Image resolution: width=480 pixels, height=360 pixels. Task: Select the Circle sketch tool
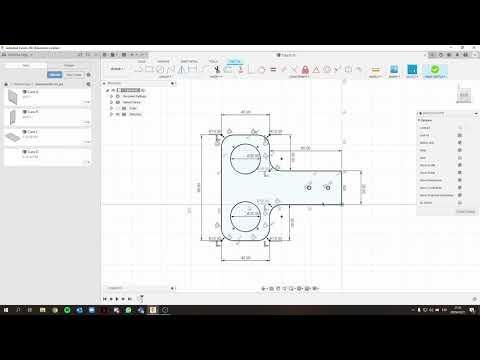(x=160, y=69)
